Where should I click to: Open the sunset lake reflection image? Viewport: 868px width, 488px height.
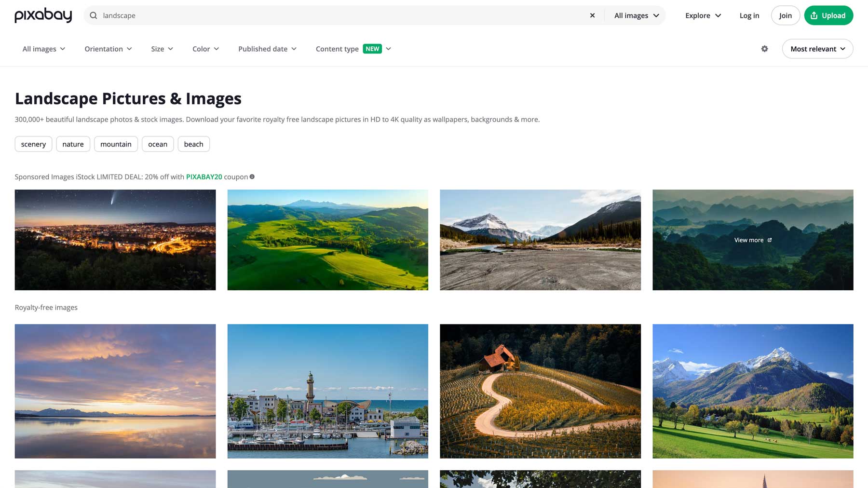tap(115, 391)
